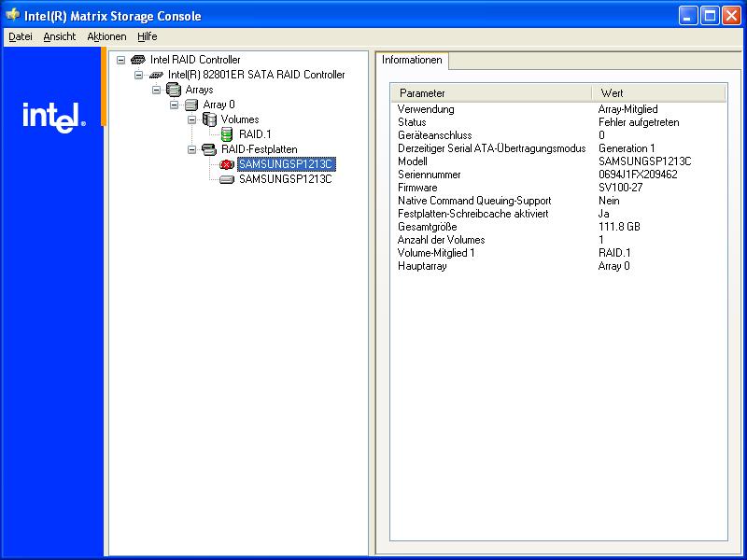
Task: Collapse the RAID-Festplatten node
Action: coord(192,149)
